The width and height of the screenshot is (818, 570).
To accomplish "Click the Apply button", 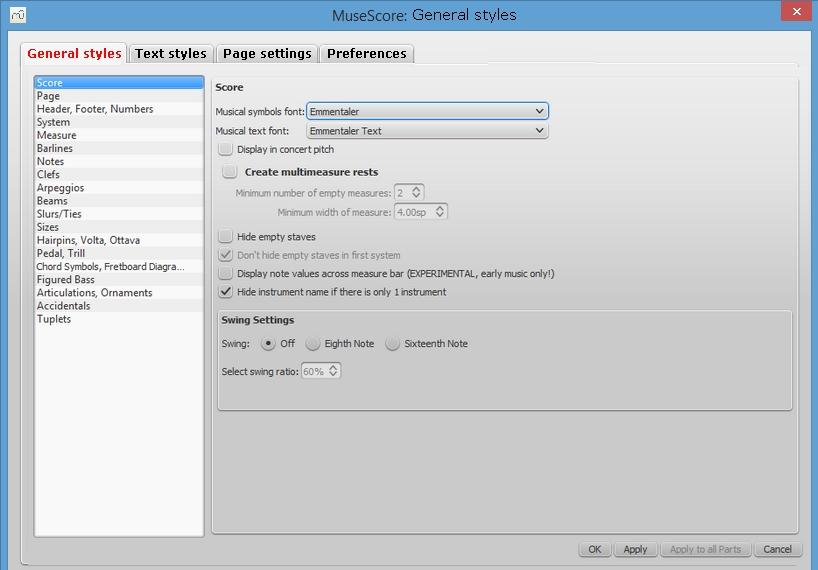I will [x=635, y=549].
